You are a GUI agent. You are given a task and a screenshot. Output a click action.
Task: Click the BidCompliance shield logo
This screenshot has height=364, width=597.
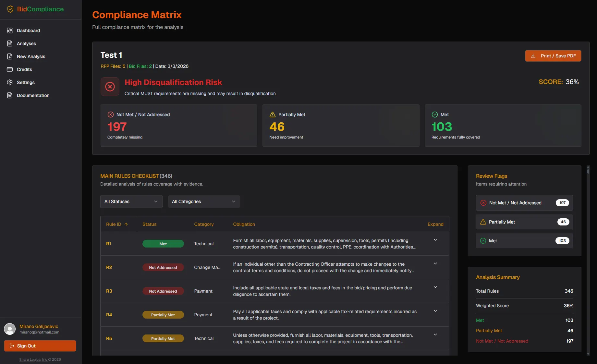[x=10, y=9]
